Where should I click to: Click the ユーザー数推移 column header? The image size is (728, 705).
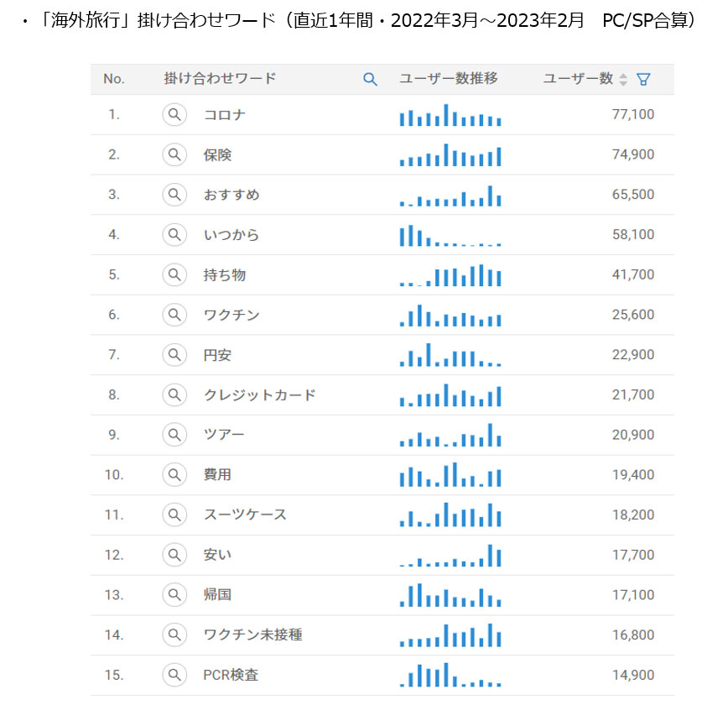(x=449, y=79)
